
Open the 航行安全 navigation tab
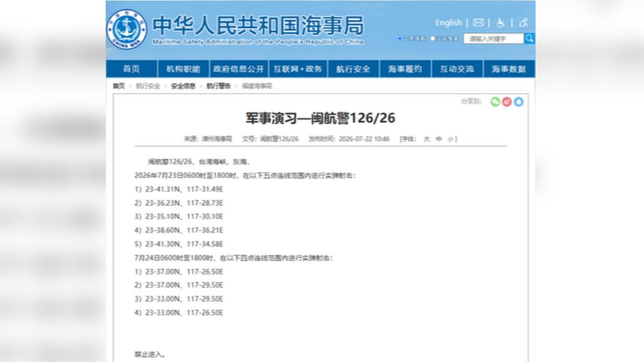pyautogui.click(x=353, y=69)
